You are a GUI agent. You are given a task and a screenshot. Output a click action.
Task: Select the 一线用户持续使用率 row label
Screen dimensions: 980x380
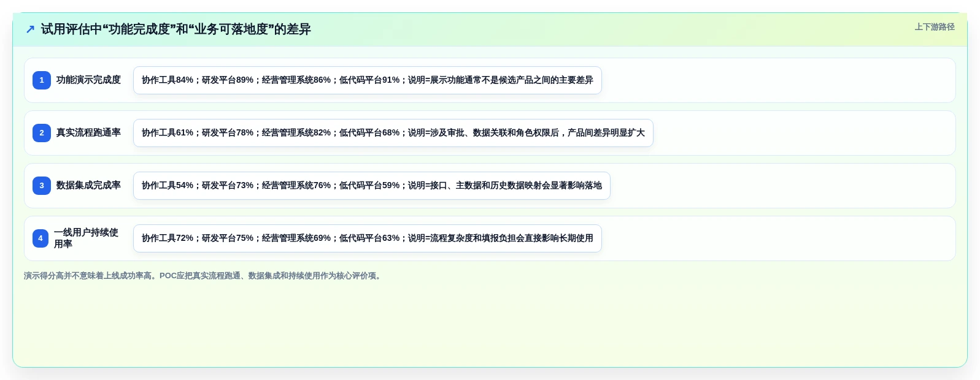87,238
